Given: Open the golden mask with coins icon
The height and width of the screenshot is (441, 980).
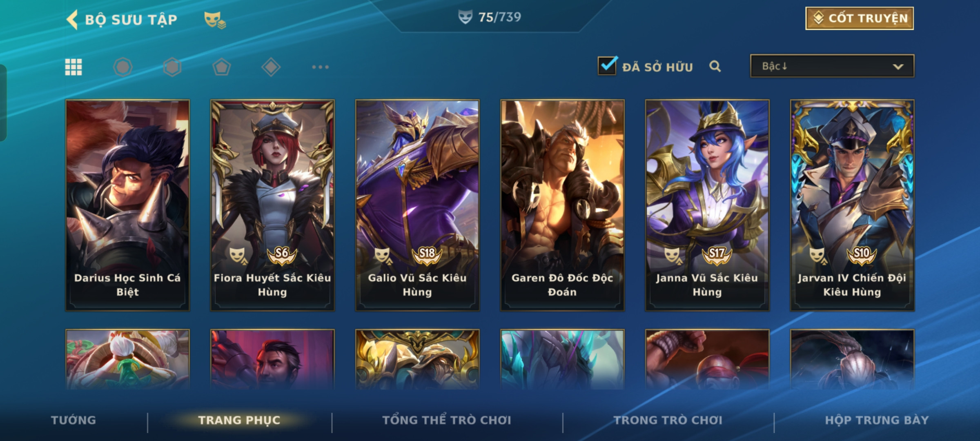Looking at the screenshot, I should pos(215,20).
